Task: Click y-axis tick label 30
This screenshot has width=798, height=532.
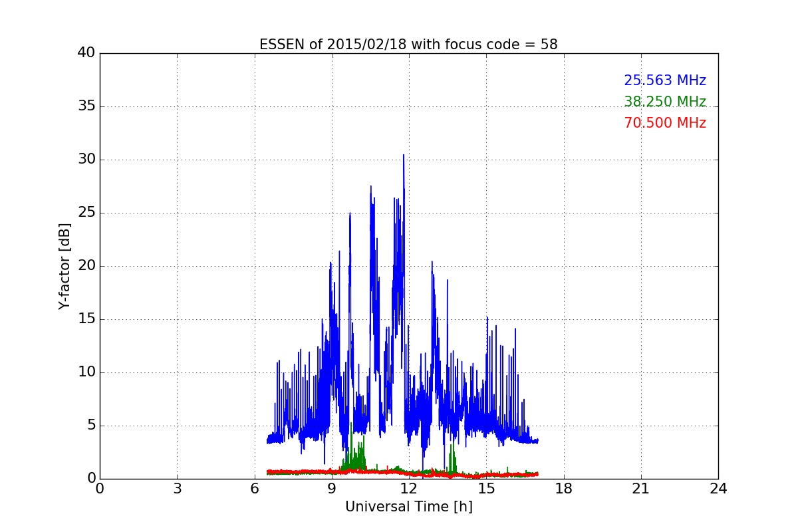Action: (86, 159)
